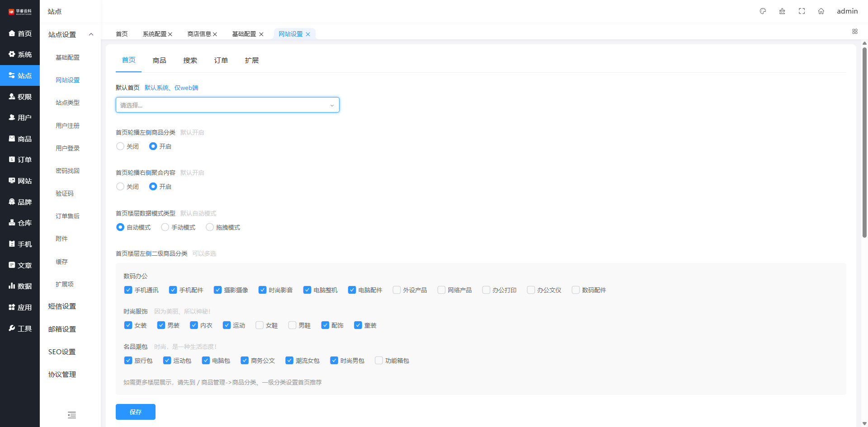This screenshot has height=427, width=868.
Task: Open the 默认首页 select dropdown
Action: 227,105
